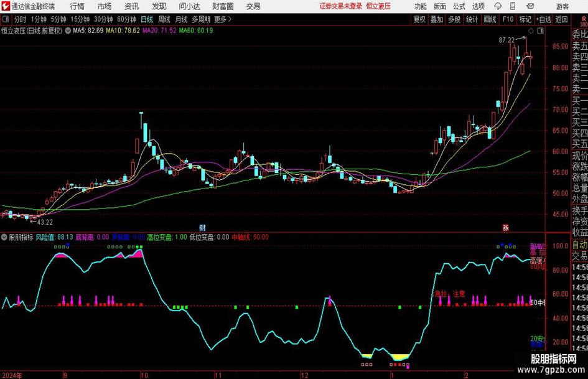The image size is (588, 379).
Task: Click the MA60: 60.19 label
Action: click(x=196, y=30)
